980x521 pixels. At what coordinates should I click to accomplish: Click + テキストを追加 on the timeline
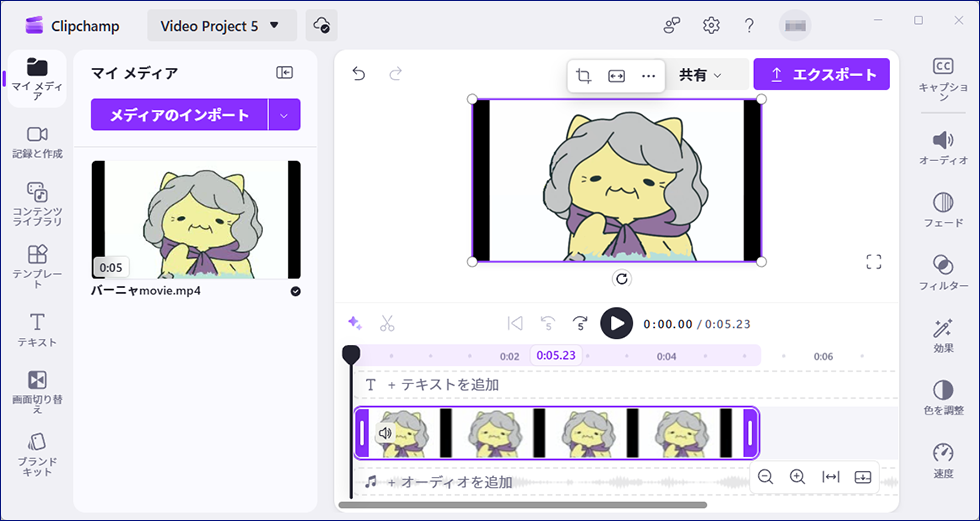pos(442,385)
